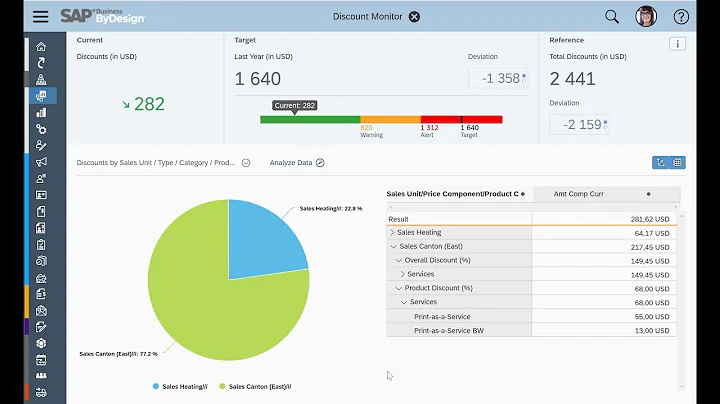This screenshot has height=404, width=720.
Task: Expand the Sales Heating row
Action: [392, 233]
